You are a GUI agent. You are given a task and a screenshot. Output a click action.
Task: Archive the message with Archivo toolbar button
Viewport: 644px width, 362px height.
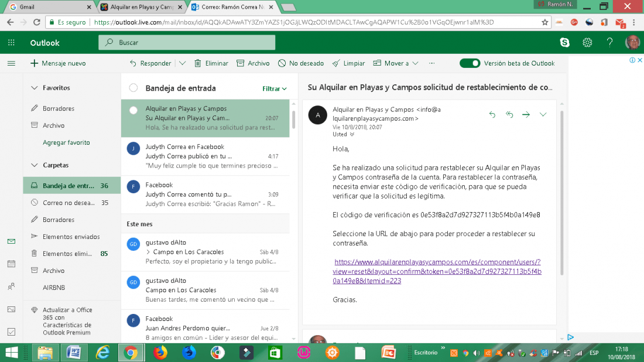(x=253, y=63)
